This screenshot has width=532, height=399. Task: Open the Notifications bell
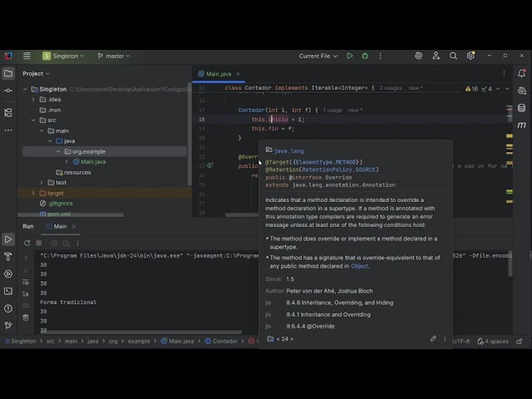521,73
